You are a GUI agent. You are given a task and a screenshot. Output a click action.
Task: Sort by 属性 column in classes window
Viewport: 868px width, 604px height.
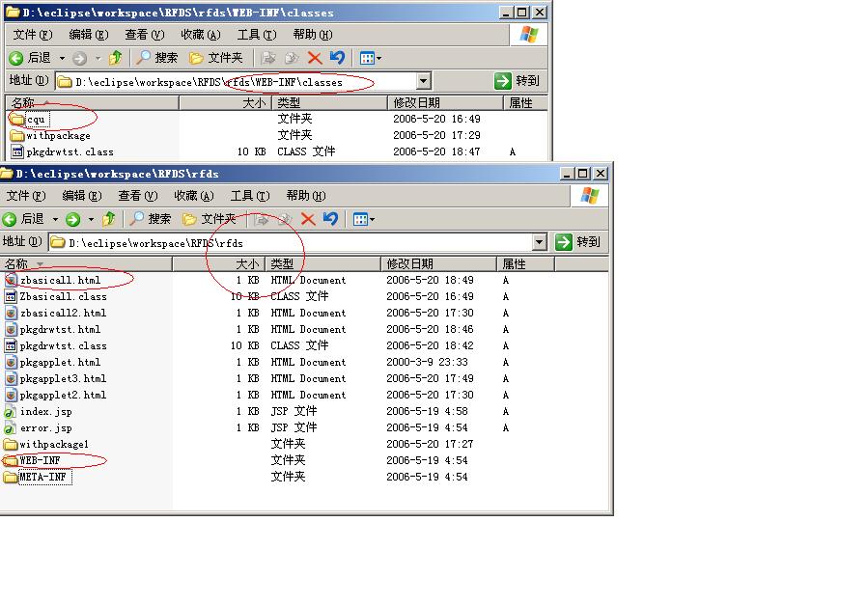(x=525, y=103)
